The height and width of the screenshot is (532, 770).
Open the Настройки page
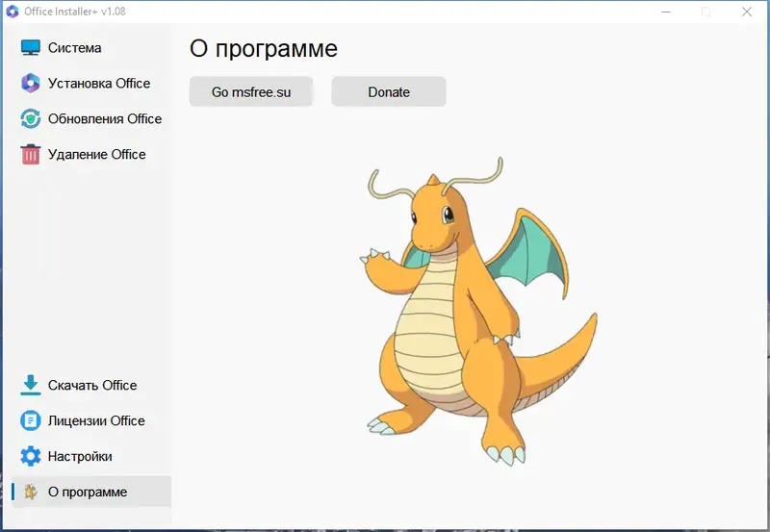pos(91,456)
